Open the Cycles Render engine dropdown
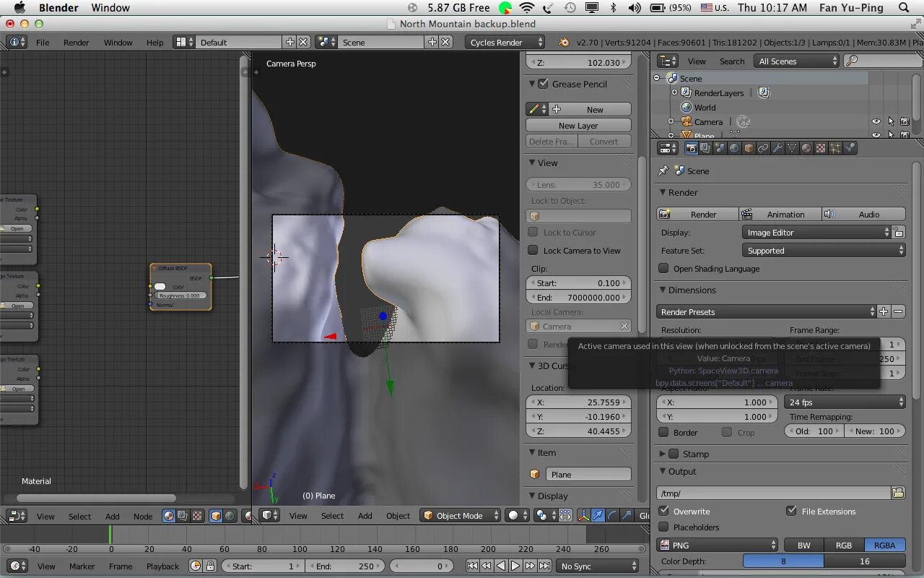Viewport: 924px width, 578px height. coord(505,42)
